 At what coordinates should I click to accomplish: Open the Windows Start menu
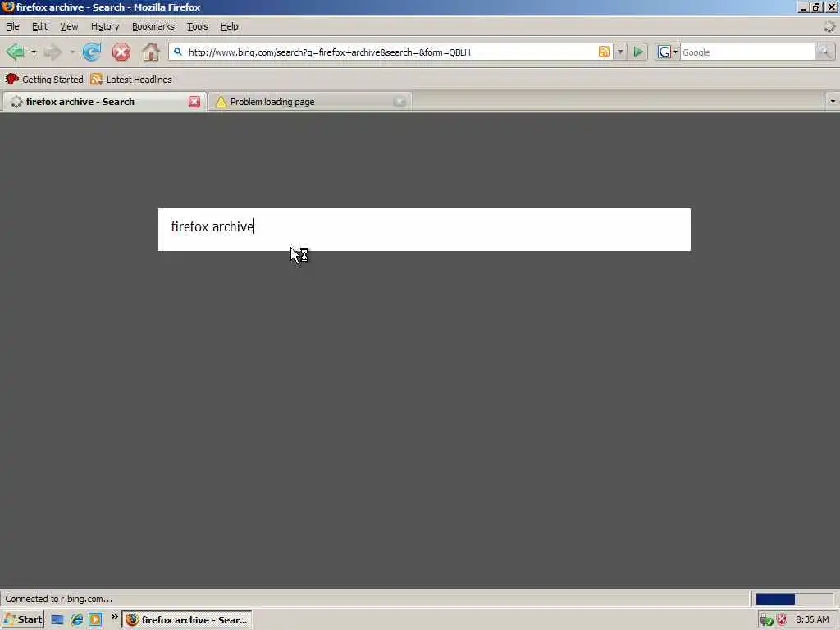22,620
